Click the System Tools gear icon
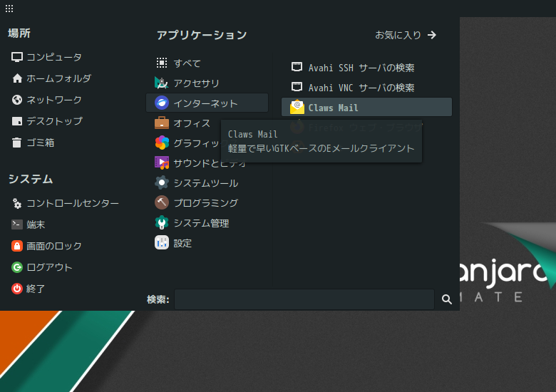 tap(162, 182)
